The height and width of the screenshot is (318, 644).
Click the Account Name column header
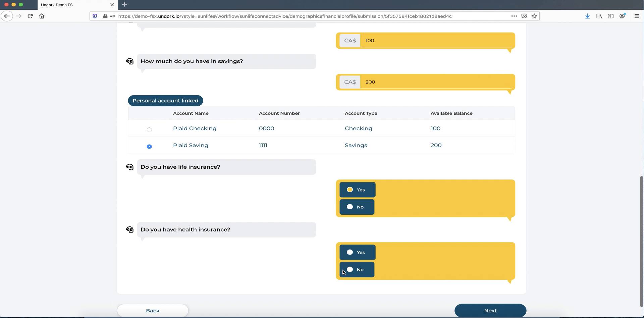coord(191,113)
